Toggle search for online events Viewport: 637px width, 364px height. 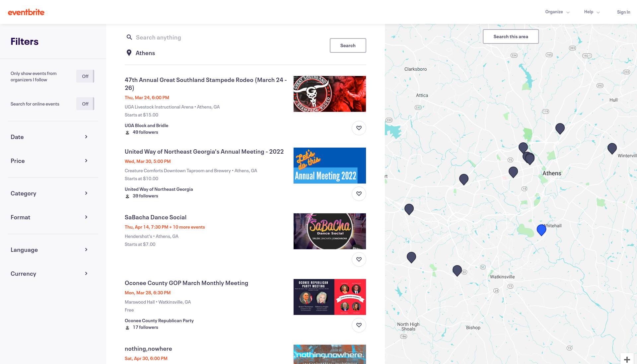coord(85,104)
